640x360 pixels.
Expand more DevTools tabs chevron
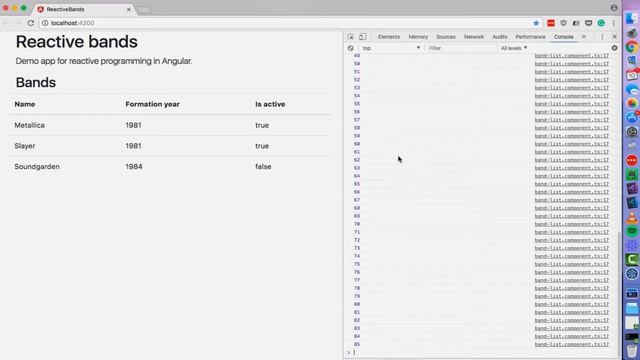click(584, 37)
